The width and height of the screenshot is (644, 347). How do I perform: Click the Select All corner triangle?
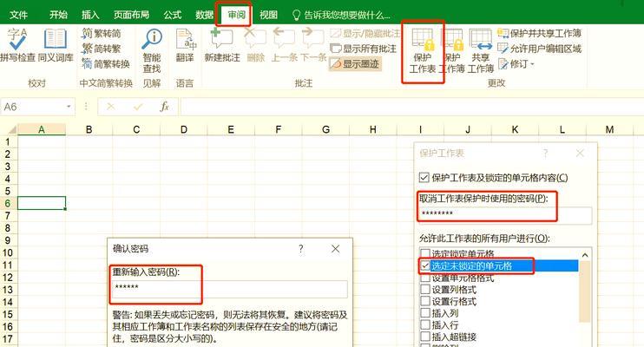coord(11,130)
